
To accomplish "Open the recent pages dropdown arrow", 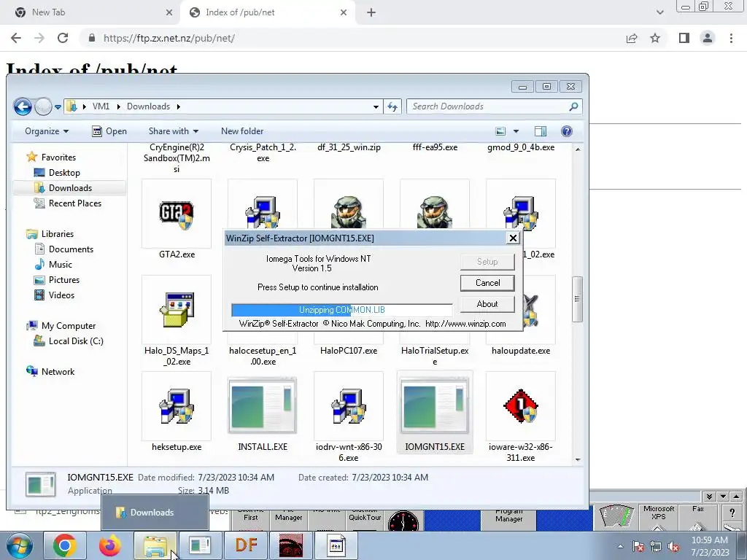I will [58, 106].
